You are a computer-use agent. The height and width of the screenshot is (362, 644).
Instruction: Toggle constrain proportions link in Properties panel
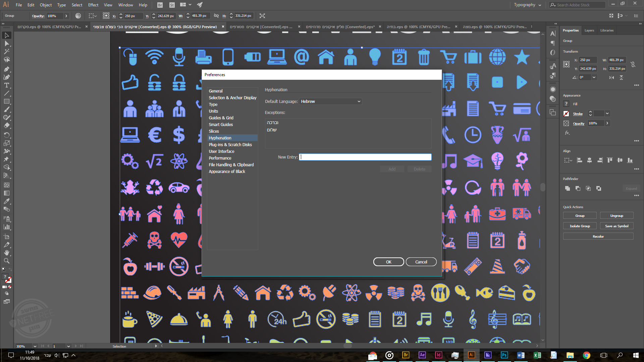633,64
